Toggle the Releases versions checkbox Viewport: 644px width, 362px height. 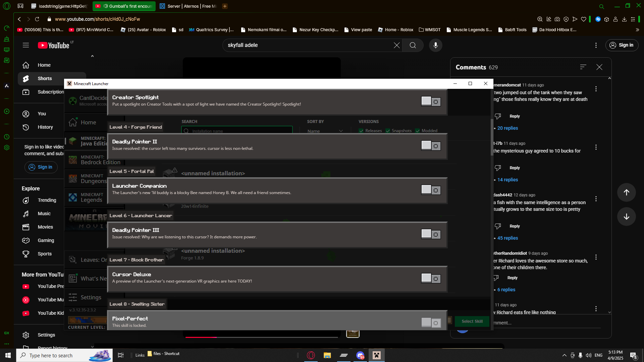point(361,131)
